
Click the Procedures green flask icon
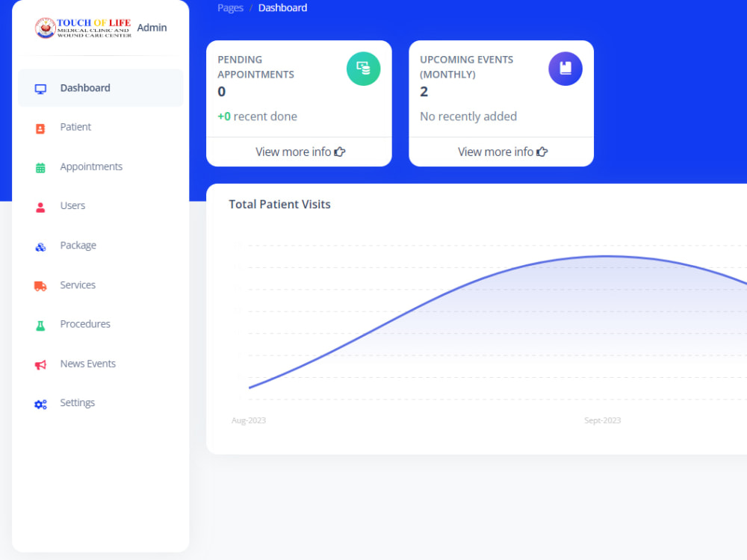point(40,326)
